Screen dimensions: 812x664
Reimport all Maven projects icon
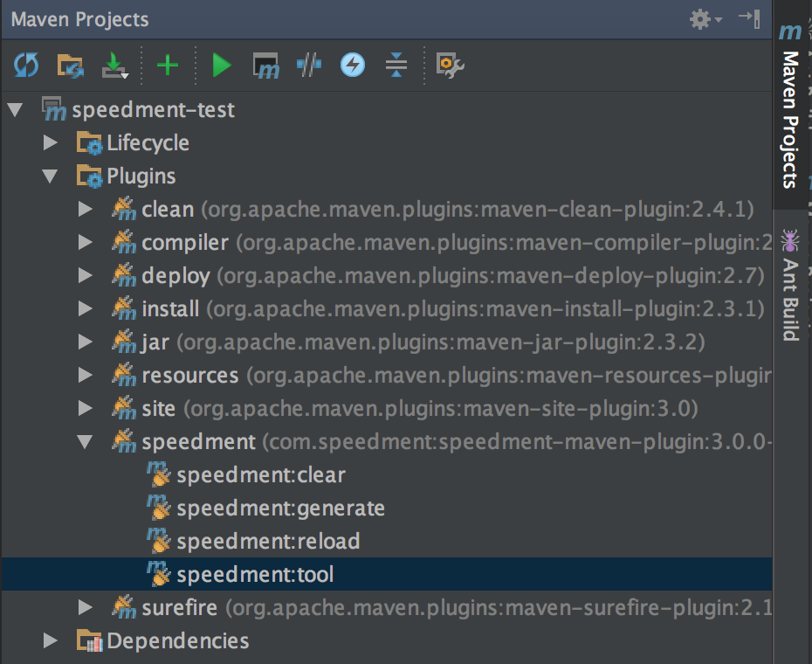[x=26, y=66]
